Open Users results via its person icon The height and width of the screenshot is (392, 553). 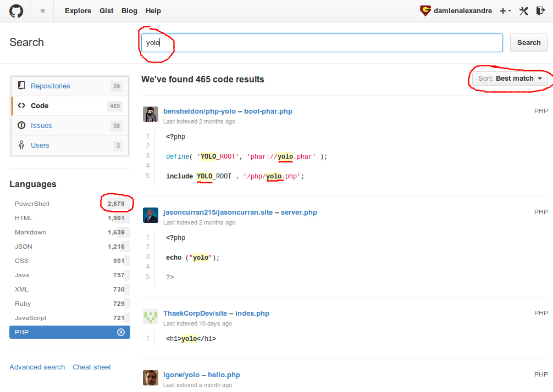click(x=21, y=145)
